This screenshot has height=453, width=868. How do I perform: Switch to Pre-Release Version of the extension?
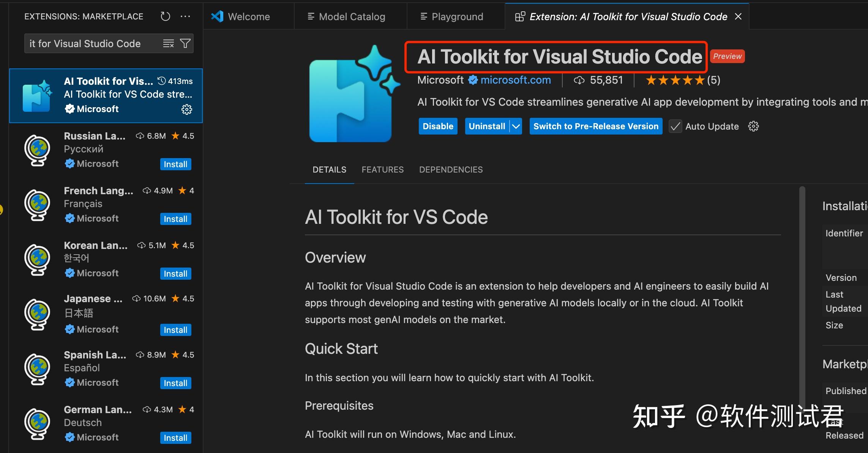click(595, 126)
